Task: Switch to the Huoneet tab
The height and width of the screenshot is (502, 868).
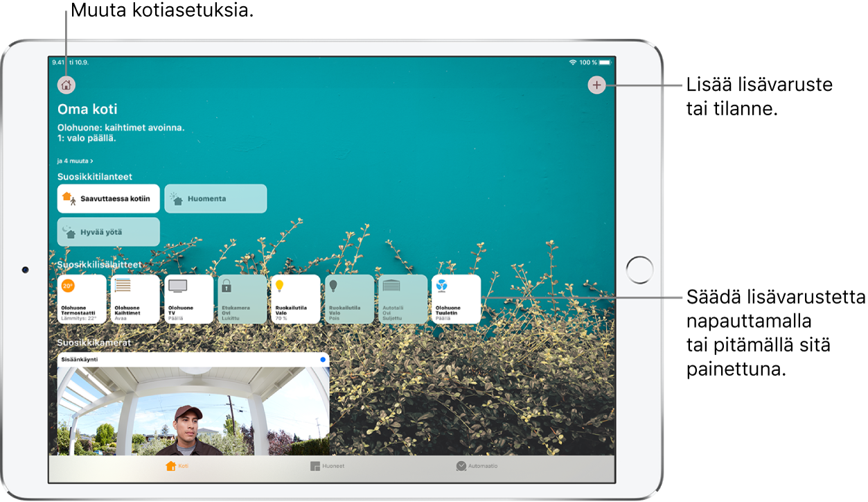Action: 328,466
